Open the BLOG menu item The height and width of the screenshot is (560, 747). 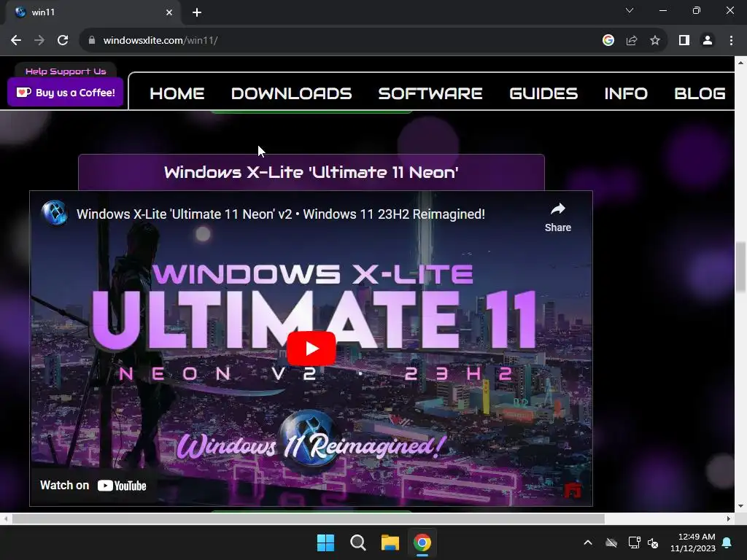click(700, 93)
